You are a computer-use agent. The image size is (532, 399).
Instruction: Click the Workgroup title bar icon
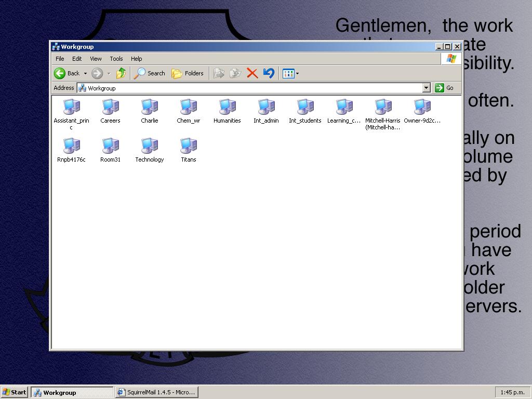[x=56, y=47]
